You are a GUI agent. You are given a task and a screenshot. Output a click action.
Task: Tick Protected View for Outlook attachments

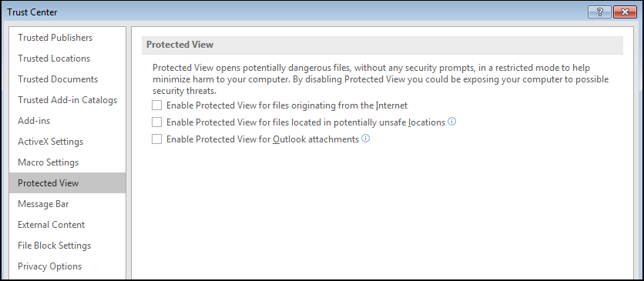(156, 139)
